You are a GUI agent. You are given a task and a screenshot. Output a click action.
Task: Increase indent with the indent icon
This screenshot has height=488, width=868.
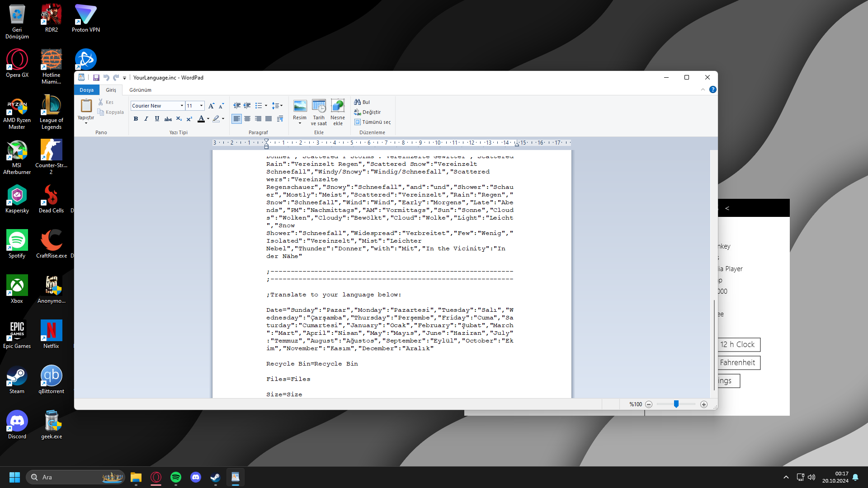click(x=247, y=106)
